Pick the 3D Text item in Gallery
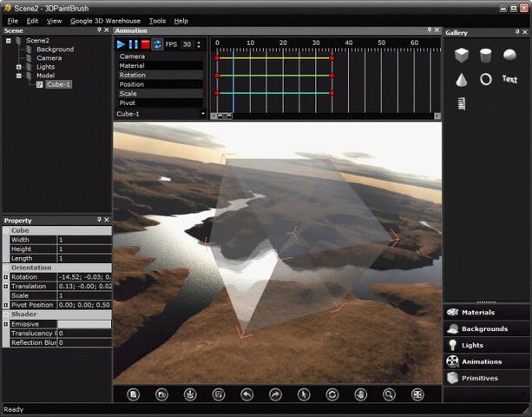Viewport: 532px width, 417px height. (509, 79)
